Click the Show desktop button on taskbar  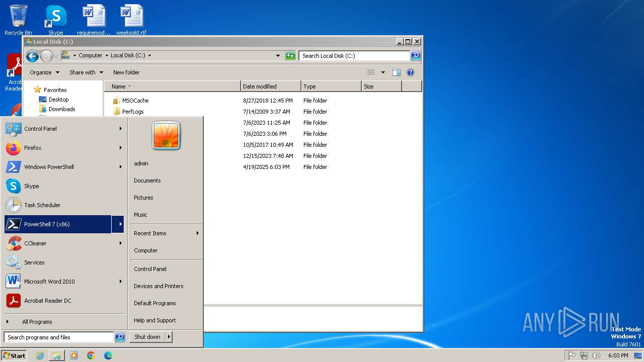coord(638,355)
